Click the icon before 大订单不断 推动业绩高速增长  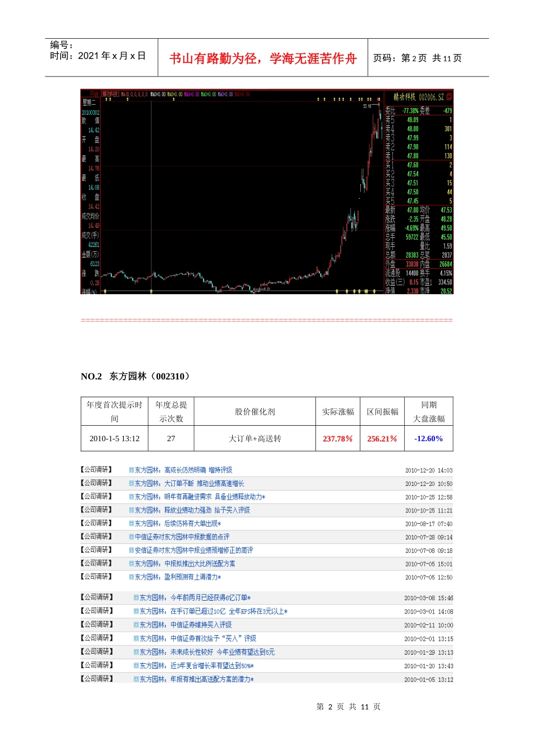[x=132, y=483]
